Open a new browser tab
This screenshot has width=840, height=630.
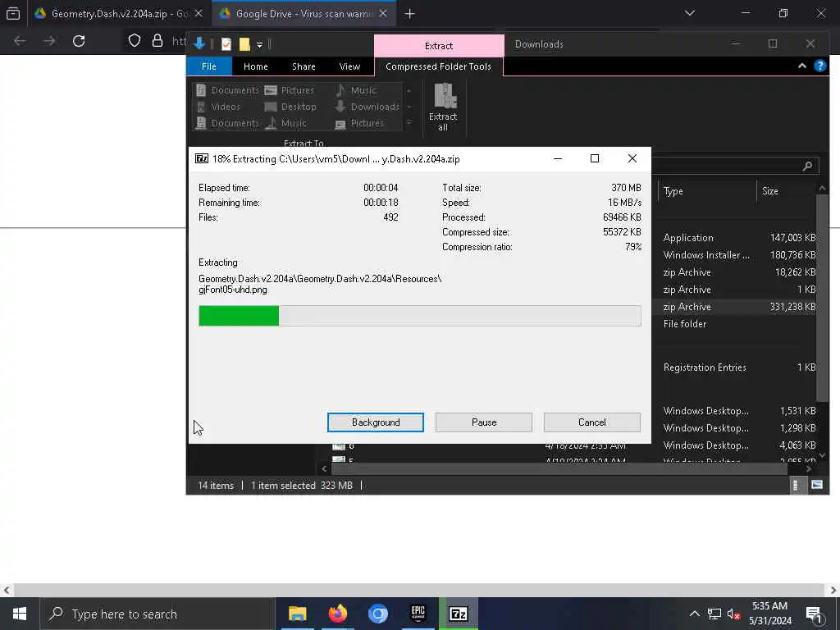point(410,14)
